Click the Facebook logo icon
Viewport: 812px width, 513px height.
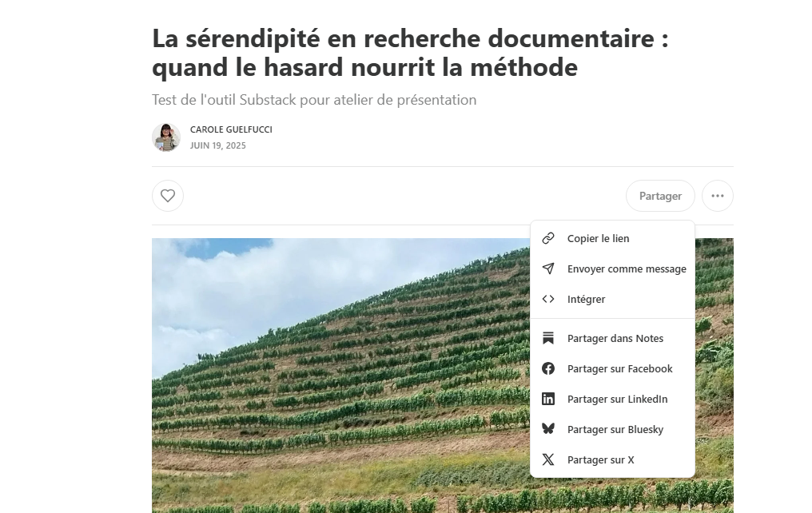point(548,368)
